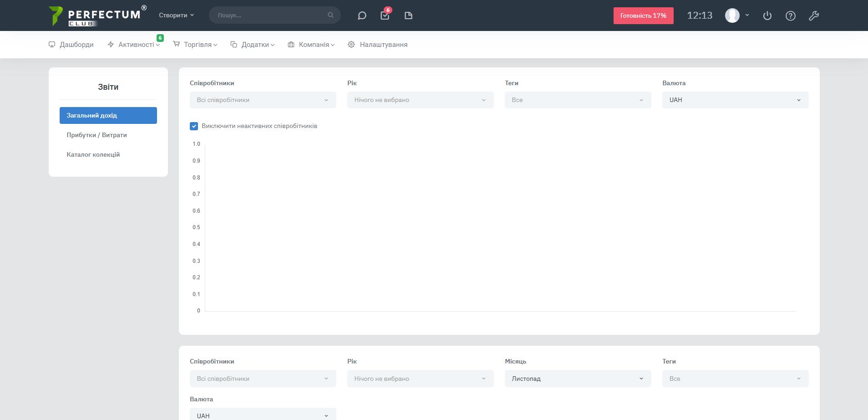Open the top Валюта UAH dropdown
868x420 pixels.
click(735, 100)
